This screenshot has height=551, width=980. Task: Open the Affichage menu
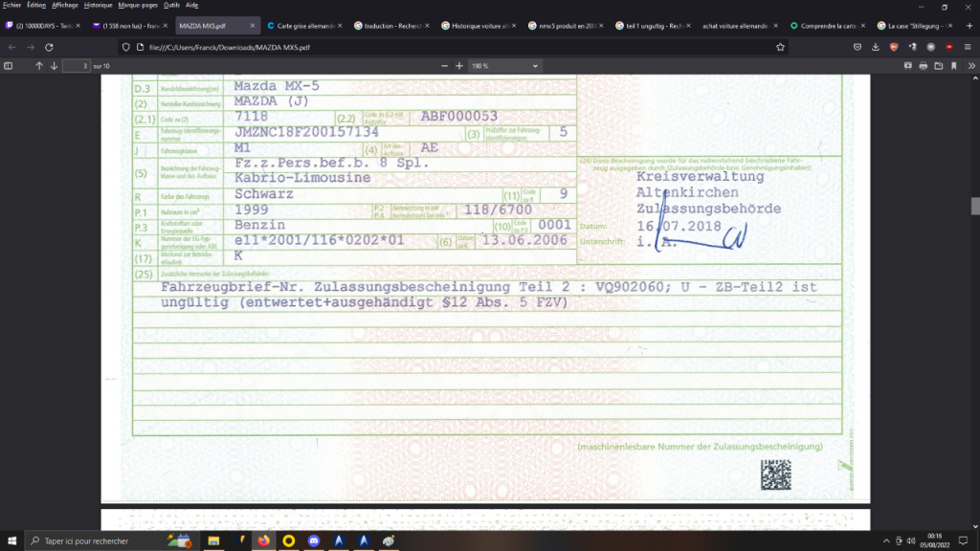click(x=65, y=5)
